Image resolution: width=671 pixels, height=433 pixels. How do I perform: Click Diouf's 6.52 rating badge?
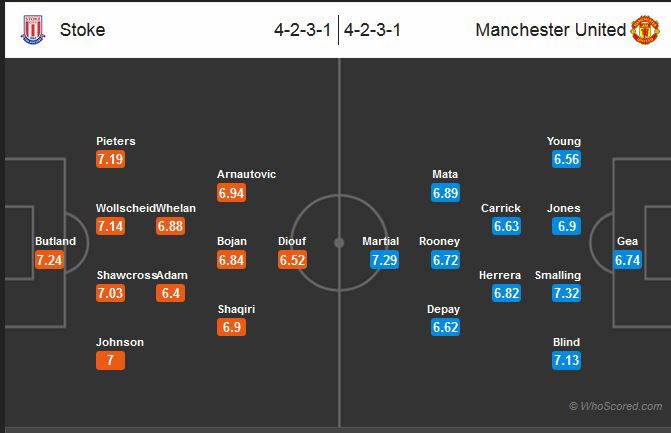click(x=292, y=260)
